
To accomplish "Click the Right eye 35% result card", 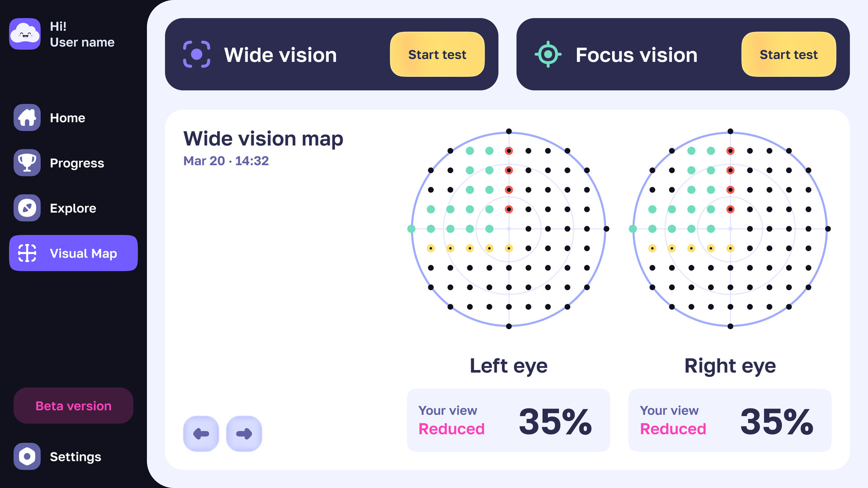I will [730, 420].
